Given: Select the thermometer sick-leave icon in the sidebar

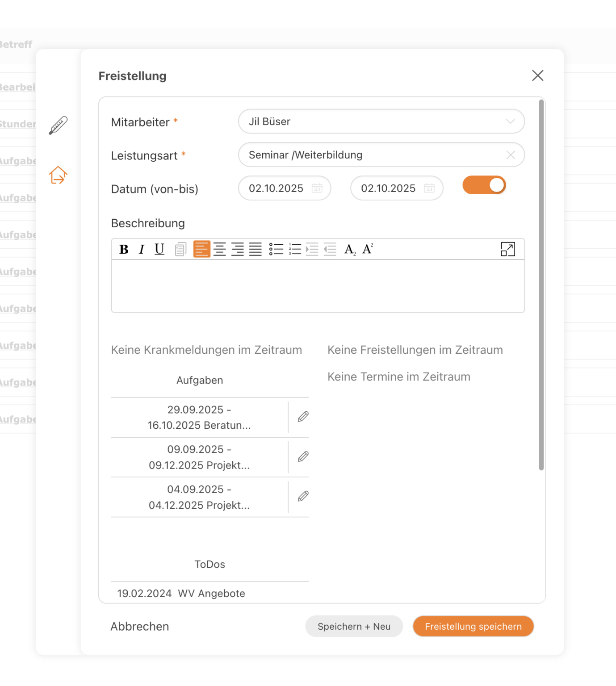Looking at the screenshot, I should pyautogui.click(x=58, y=124).
